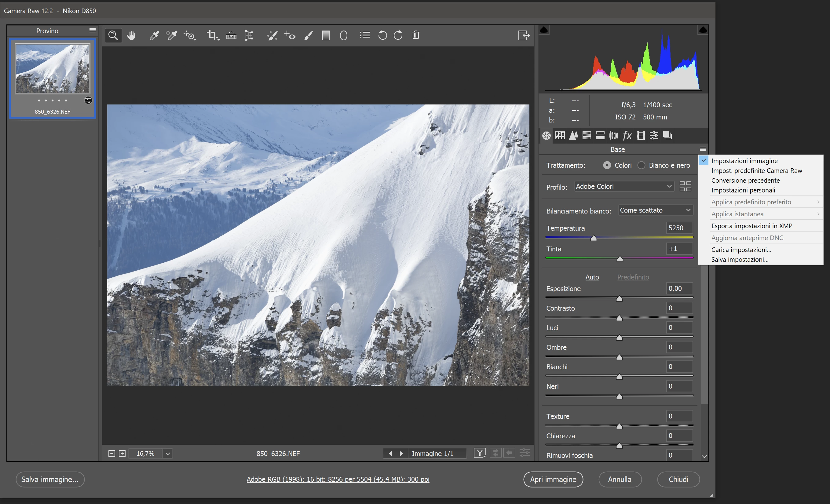Pick the White Balance eyedropper tool
The width and height of the screenshot is (830, 504).
tap(154, 35)
